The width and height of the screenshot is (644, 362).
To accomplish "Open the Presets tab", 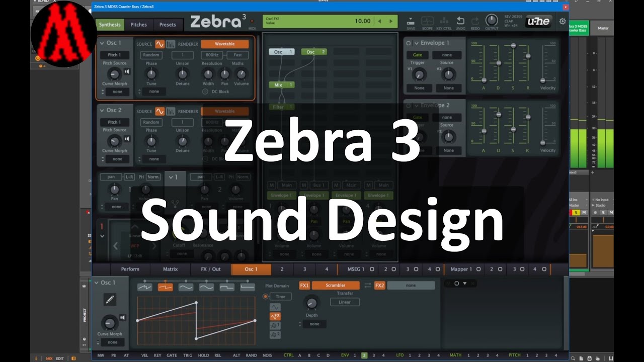I will [x=168, y=24].
